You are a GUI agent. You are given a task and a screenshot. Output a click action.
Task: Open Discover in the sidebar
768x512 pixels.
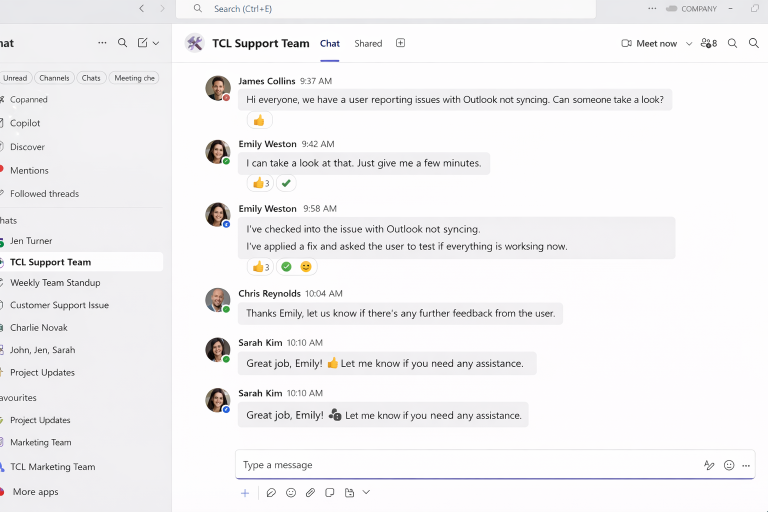27,146
